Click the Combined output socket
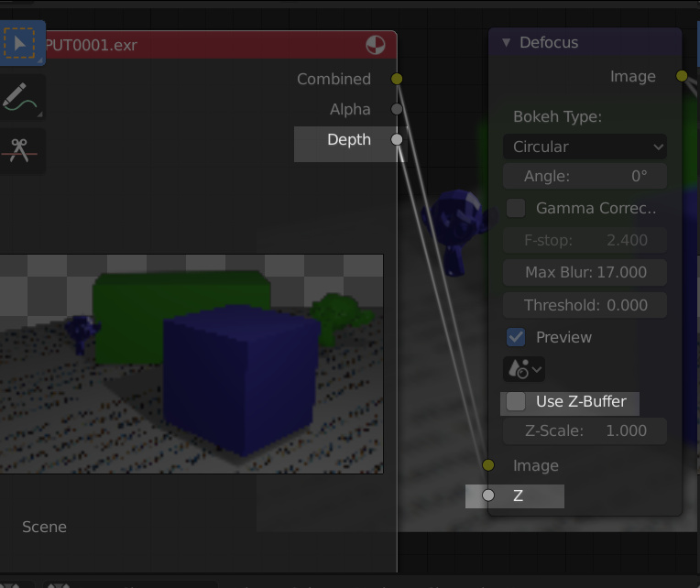 point(397,79)
